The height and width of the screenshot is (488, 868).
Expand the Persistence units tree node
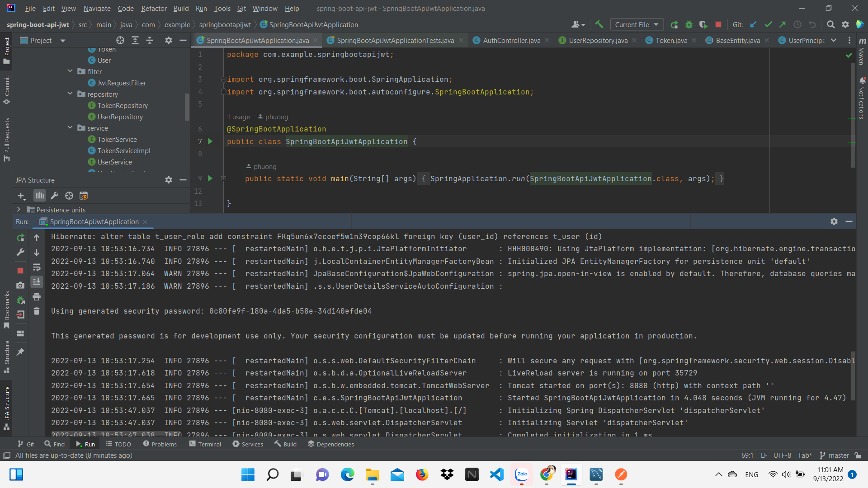click(x=19, y=210)
